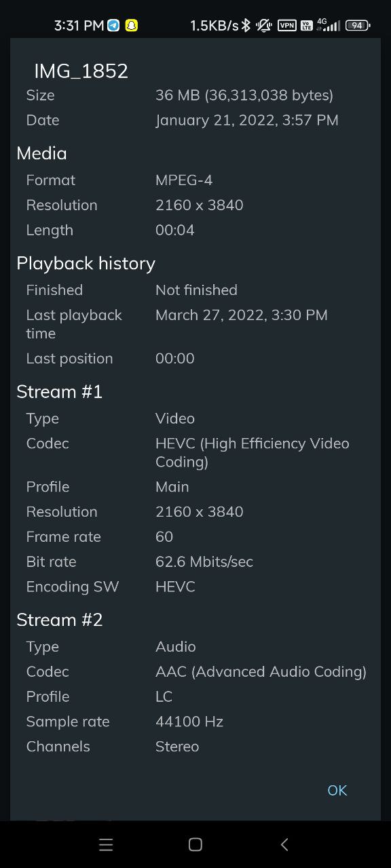The width and height of the screenshot is (391, 868).
Task: Tap the Bluetooth status icon
Action: point(246,26)
